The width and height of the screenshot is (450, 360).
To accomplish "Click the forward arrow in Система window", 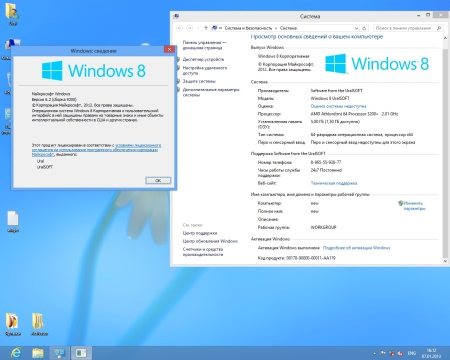I will [190, 28].
